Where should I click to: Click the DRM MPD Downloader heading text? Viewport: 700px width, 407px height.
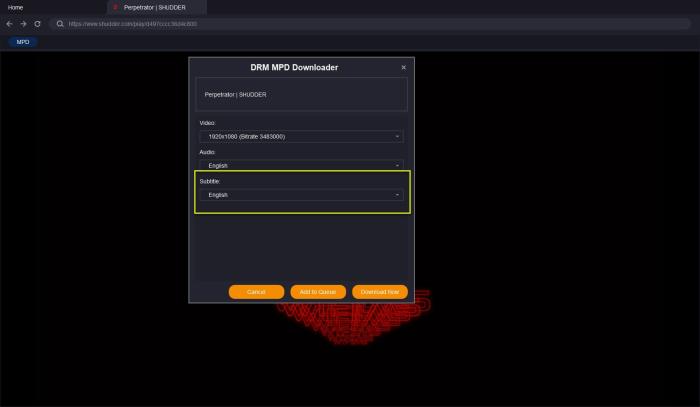coord(294,67)
